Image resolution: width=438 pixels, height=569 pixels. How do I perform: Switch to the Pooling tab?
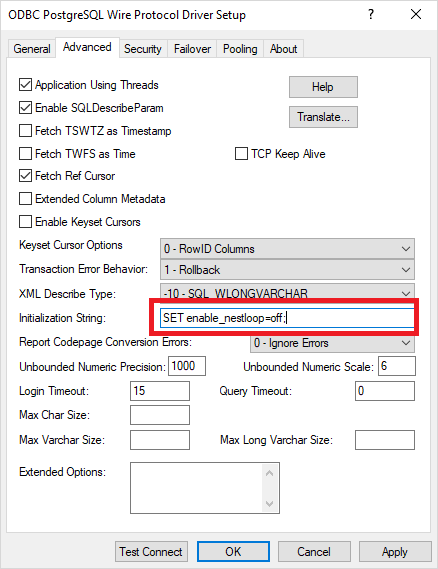click(240, 49)
